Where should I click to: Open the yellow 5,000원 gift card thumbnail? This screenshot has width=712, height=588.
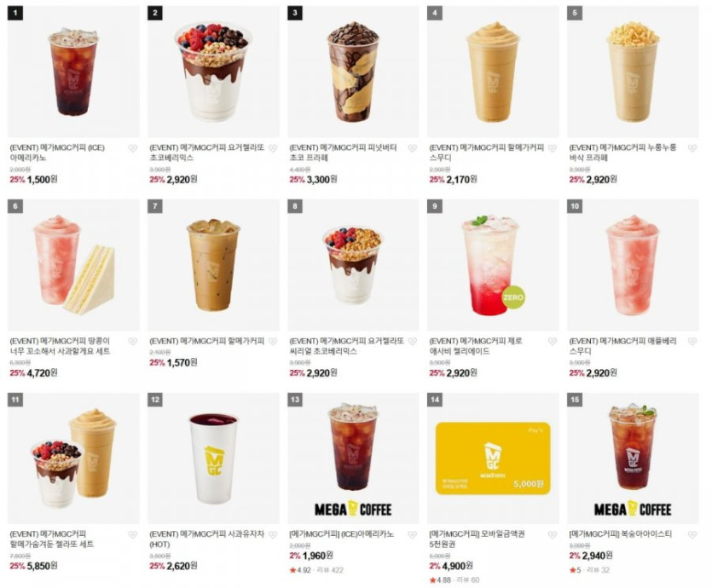[493, 458]
